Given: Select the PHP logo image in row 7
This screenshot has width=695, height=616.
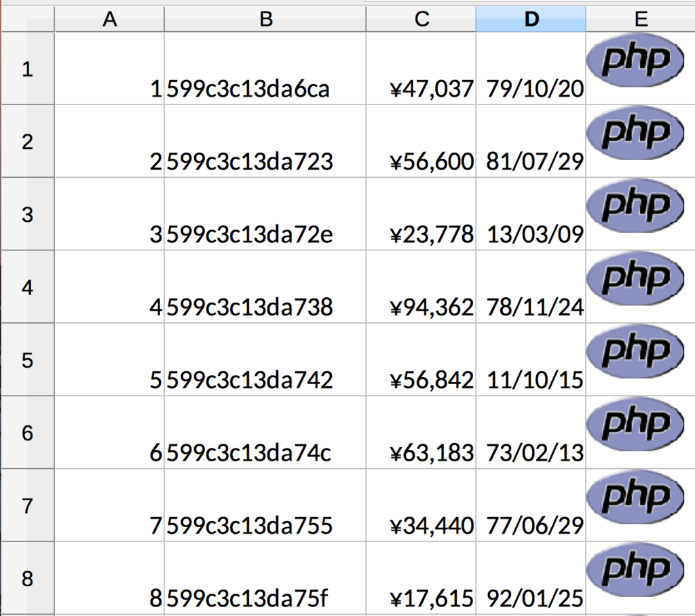Looking at the screenshot, I should pyautogui.click(x=635, y=497).
